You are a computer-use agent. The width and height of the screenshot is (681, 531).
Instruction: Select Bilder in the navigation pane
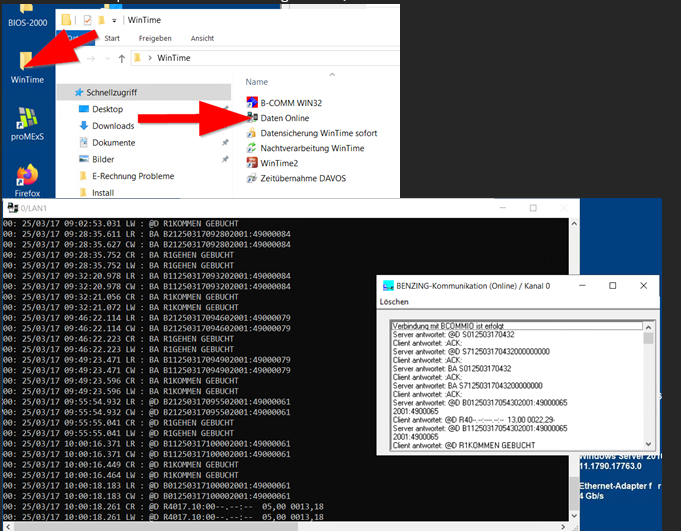point(103,159)
